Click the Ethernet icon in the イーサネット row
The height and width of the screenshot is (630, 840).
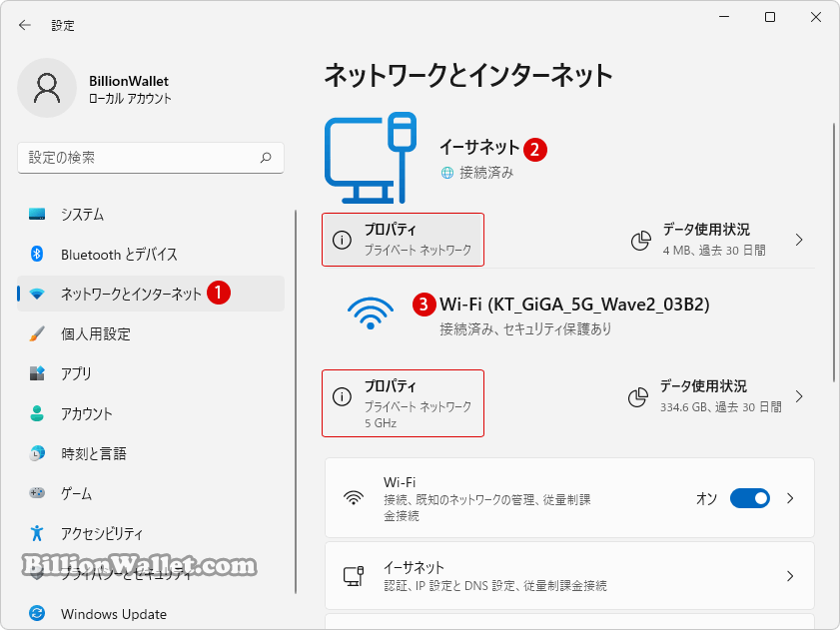click(354, 576)
